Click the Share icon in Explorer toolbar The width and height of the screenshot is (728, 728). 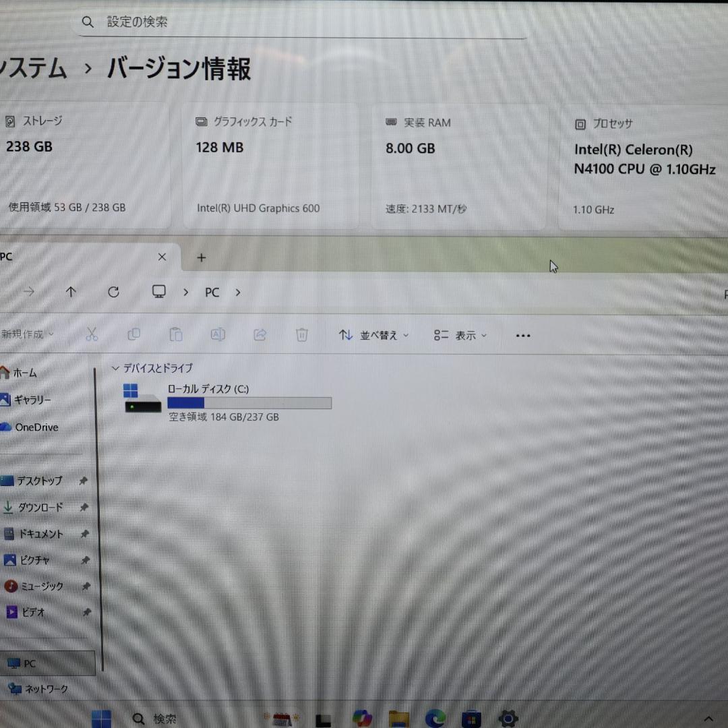(260, 334)
